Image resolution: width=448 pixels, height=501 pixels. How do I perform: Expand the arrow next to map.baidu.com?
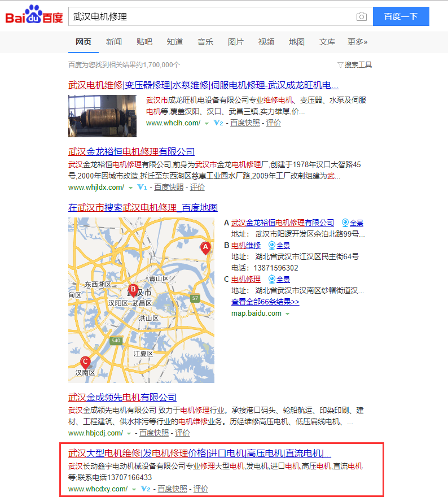pyautogui.click(x=287, y=314)
